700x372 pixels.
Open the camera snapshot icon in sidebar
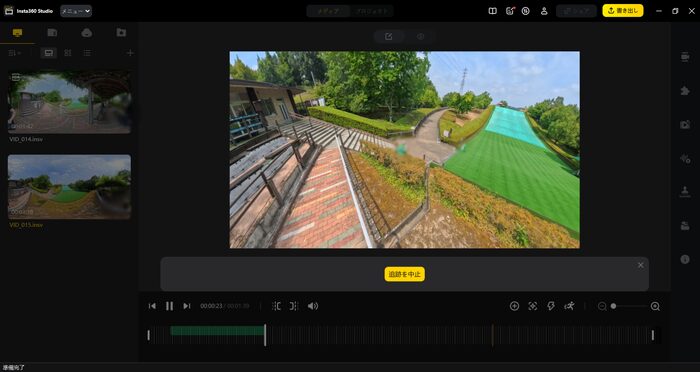(x=685, y=125)
